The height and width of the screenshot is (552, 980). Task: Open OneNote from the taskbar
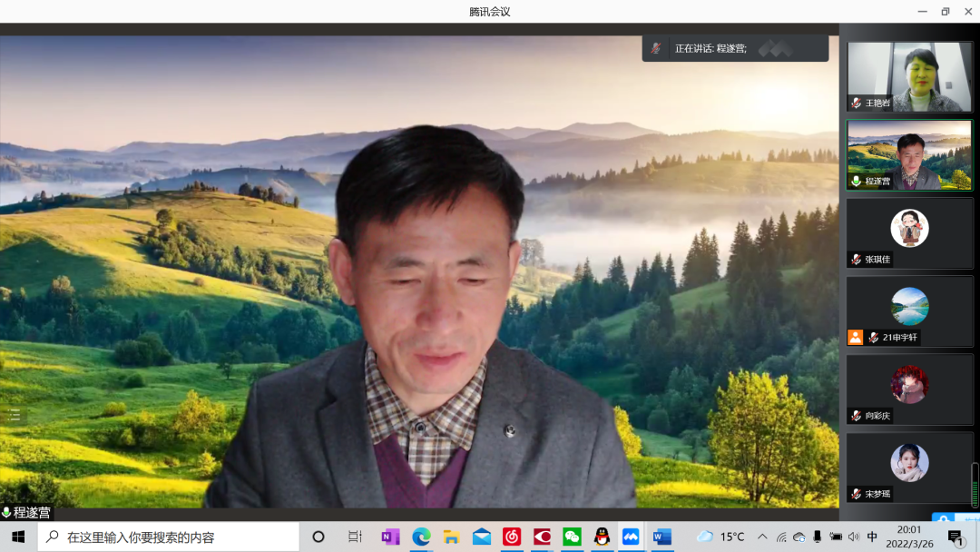pyautogui.click(x=390, y=537)
